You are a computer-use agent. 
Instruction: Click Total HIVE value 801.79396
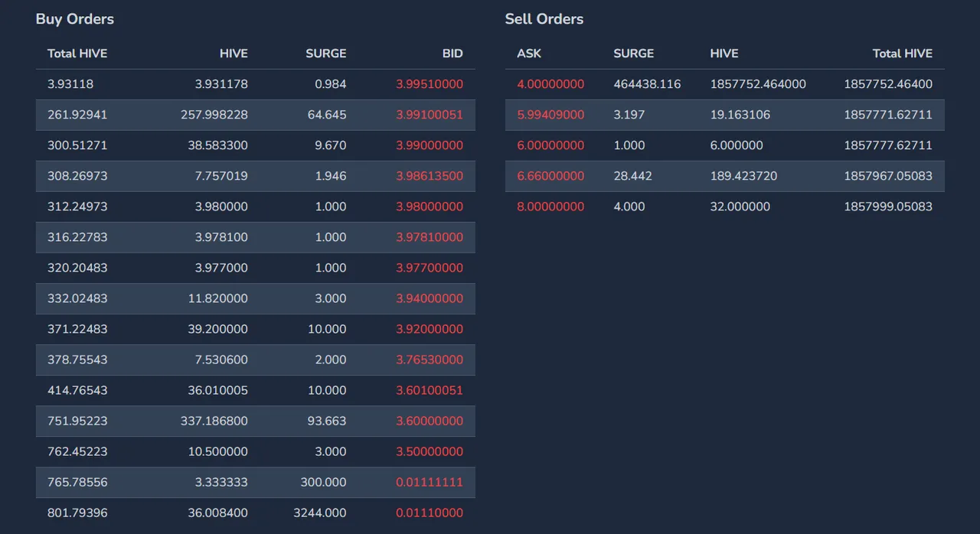[77, 513]
